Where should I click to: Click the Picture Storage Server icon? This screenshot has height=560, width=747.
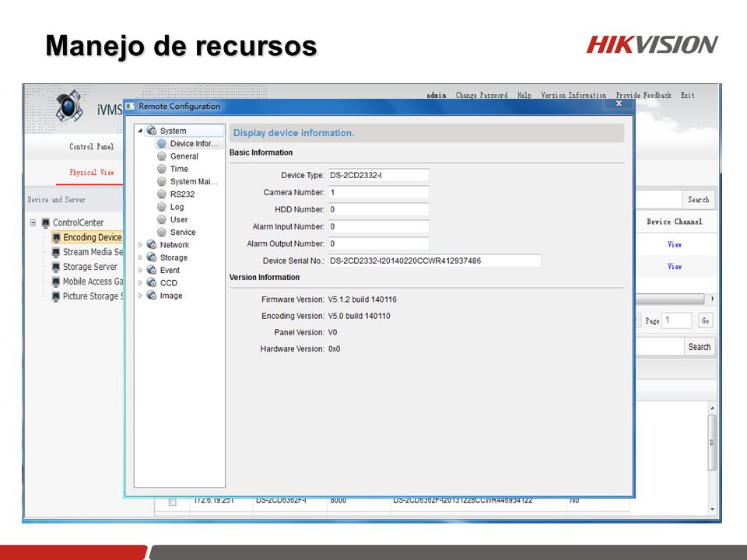[56, 296]
